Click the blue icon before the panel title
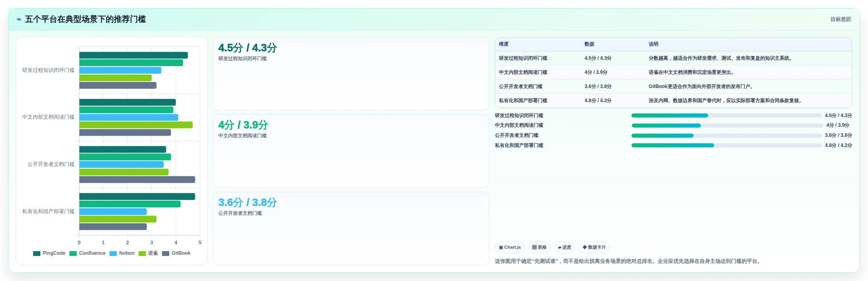Screen dimensions: 868x281 point(19,19)
